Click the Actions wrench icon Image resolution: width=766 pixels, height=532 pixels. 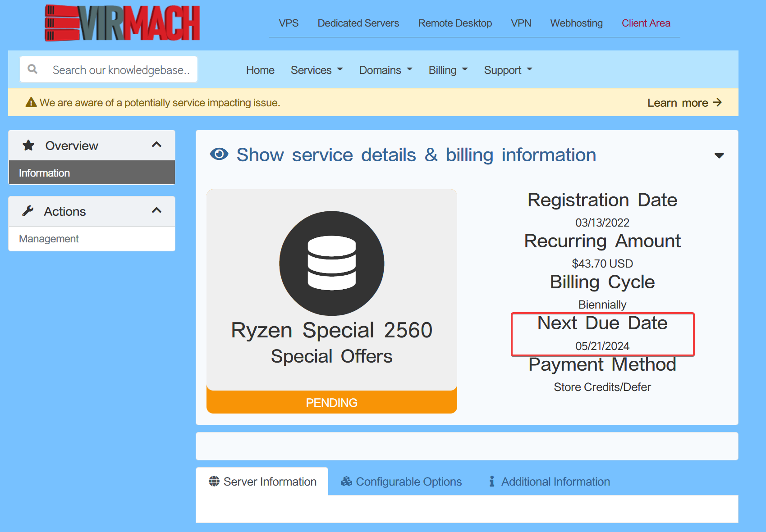tap(28, 211)
